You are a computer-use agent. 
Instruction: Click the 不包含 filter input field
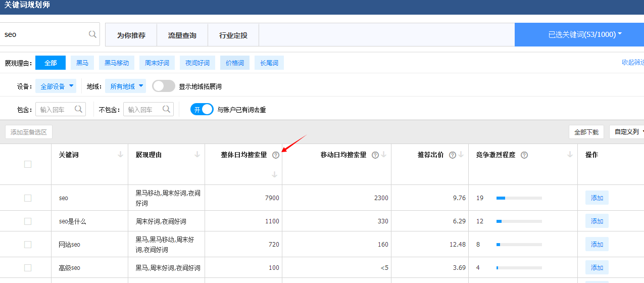pos(143,109)
